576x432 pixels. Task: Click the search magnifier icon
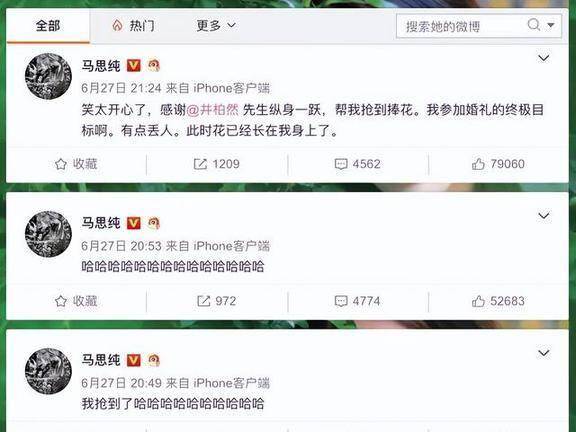point(534,25)
